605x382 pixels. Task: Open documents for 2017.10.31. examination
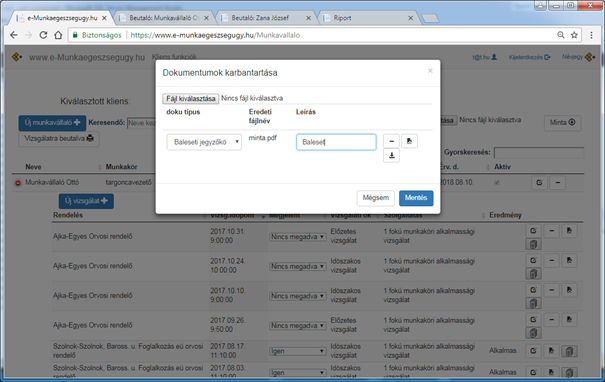pyautogui.click(x=570, y=231)
